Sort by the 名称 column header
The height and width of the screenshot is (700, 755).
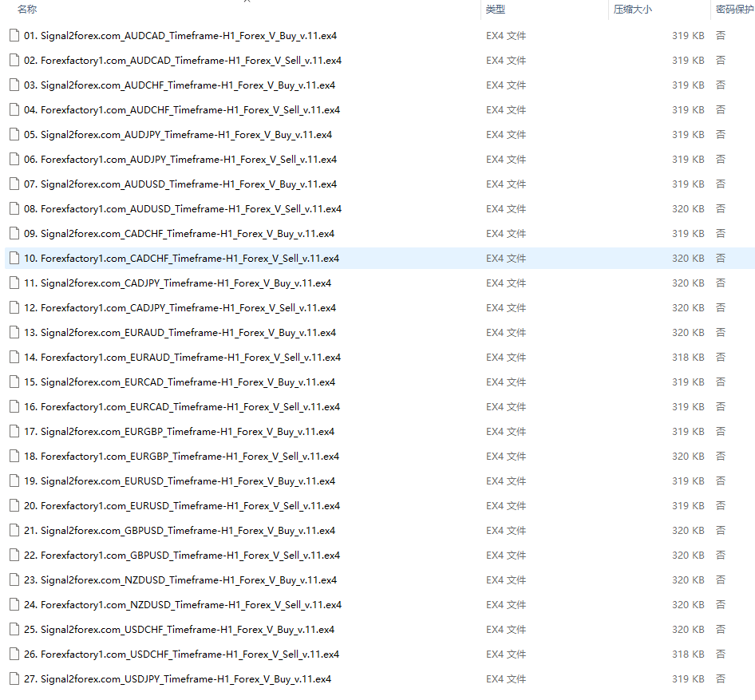click(27, 9)
